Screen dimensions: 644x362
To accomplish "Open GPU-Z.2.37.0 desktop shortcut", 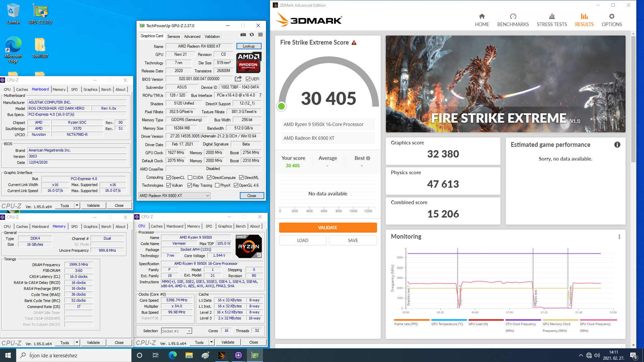I will click(40, 14).
